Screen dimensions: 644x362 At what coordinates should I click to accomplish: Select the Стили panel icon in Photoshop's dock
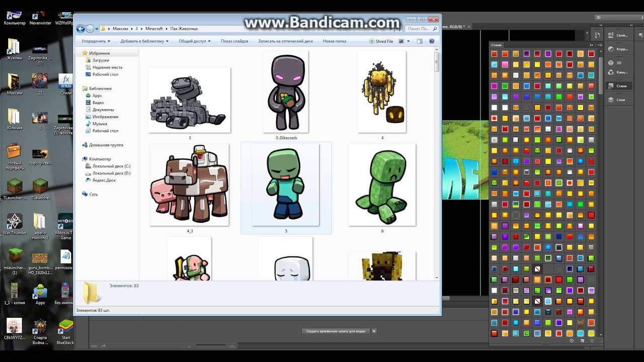(618, 86)
